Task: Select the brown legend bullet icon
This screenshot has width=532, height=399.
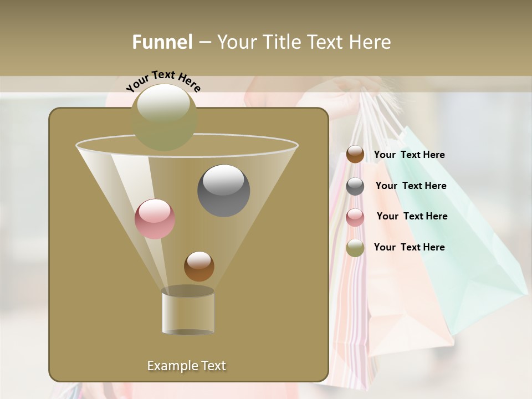Action: tap(354, 155)
